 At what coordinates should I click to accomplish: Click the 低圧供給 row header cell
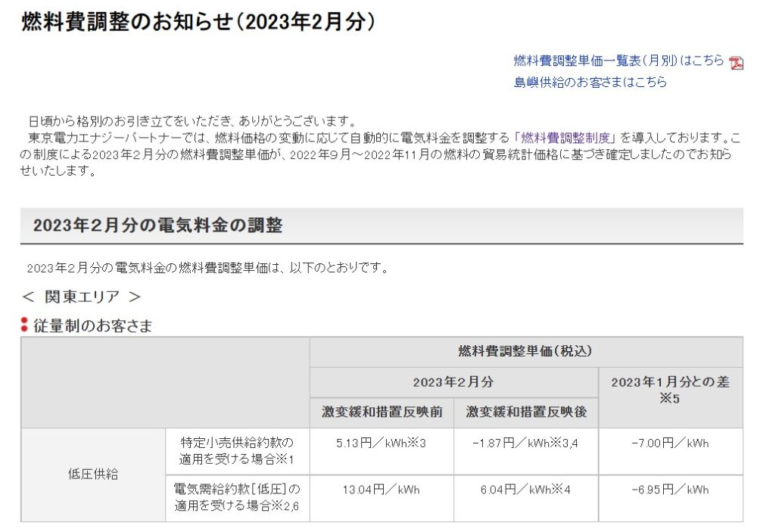[93, 474]
